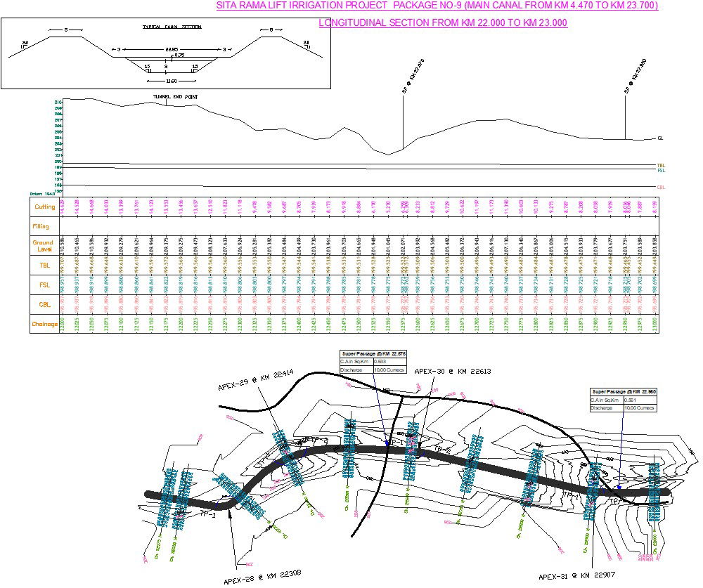
Task: Click the Cutting row header
Action: tap(45, 207)
